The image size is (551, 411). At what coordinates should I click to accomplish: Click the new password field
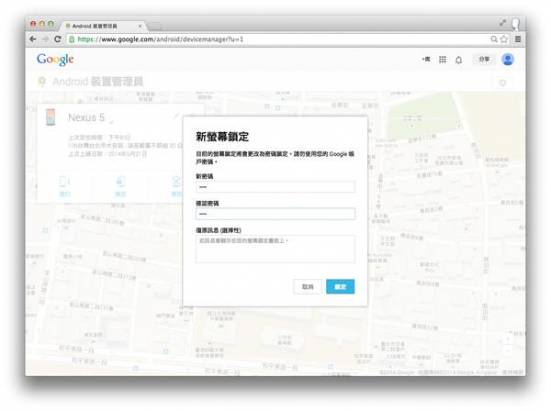(275, 187)
